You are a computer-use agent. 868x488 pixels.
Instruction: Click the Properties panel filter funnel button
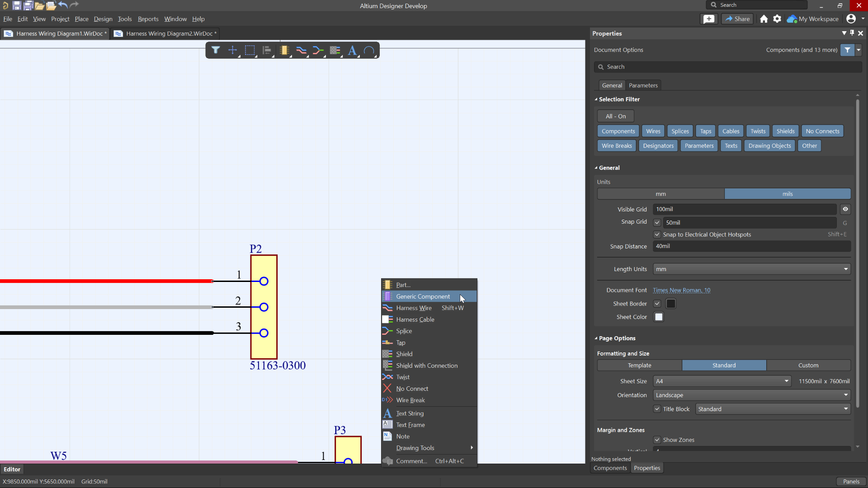click(848, 50)
